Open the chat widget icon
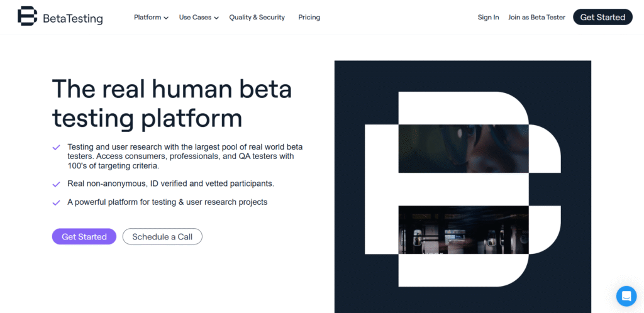Image resolution: width=644 pixels, height=313 pixels. pos(626,295)
